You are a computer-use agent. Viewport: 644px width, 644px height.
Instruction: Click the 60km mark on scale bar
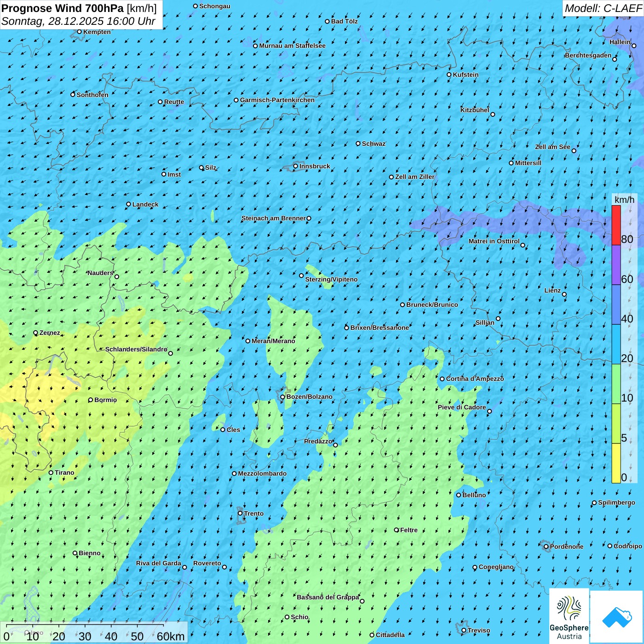pos(170,637)
